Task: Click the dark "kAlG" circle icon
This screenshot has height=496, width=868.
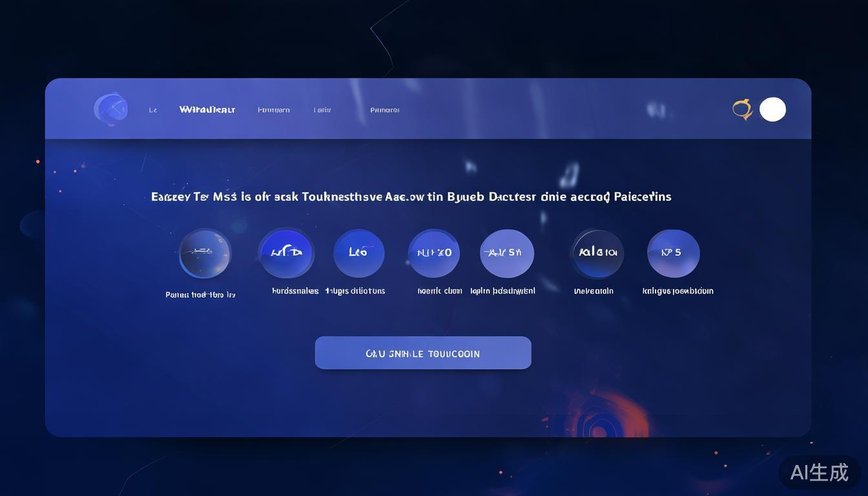Action: [597, 253]
